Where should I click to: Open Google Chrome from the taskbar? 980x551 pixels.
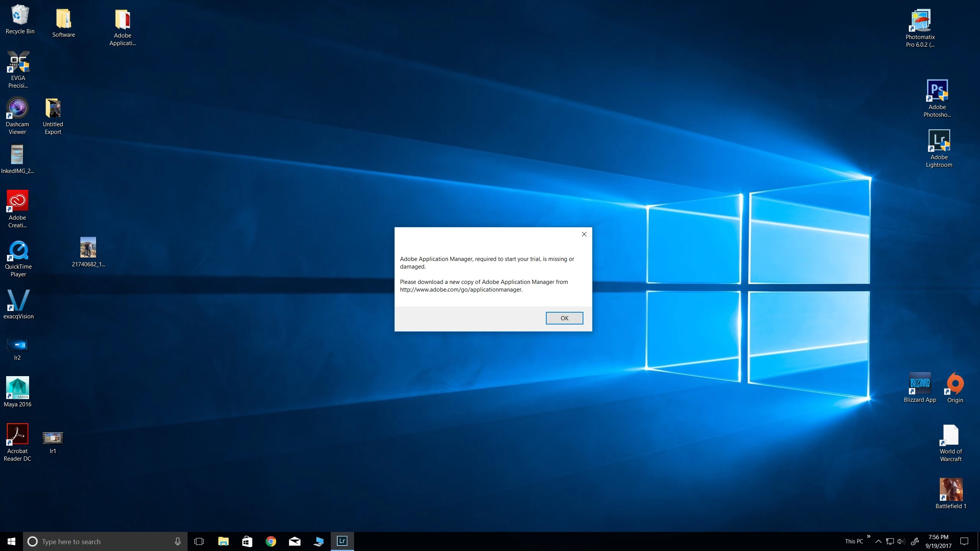(x=271, y=541)
